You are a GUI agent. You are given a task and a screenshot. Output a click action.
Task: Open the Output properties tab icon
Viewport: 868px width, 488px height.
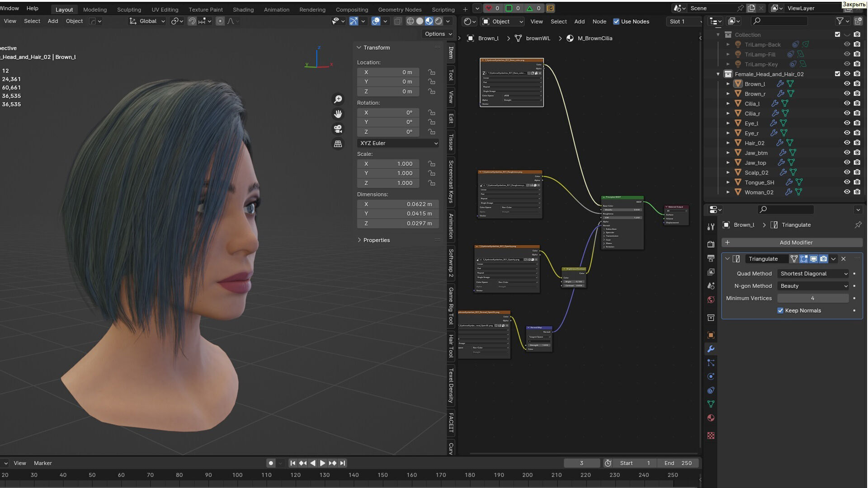click(711, 258)
